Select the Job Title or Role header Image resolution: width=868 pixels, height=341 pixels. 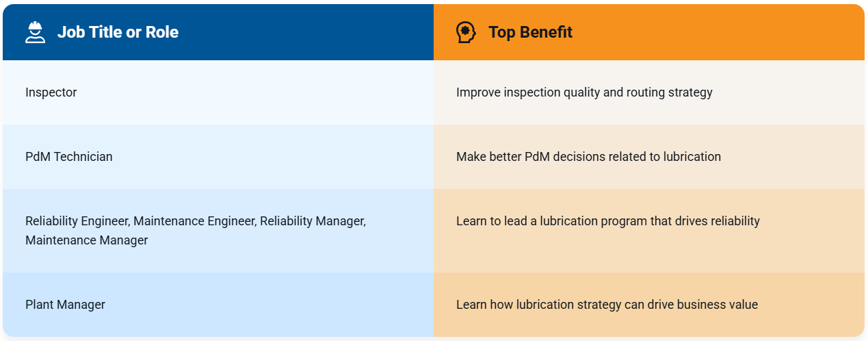point(118,32)
